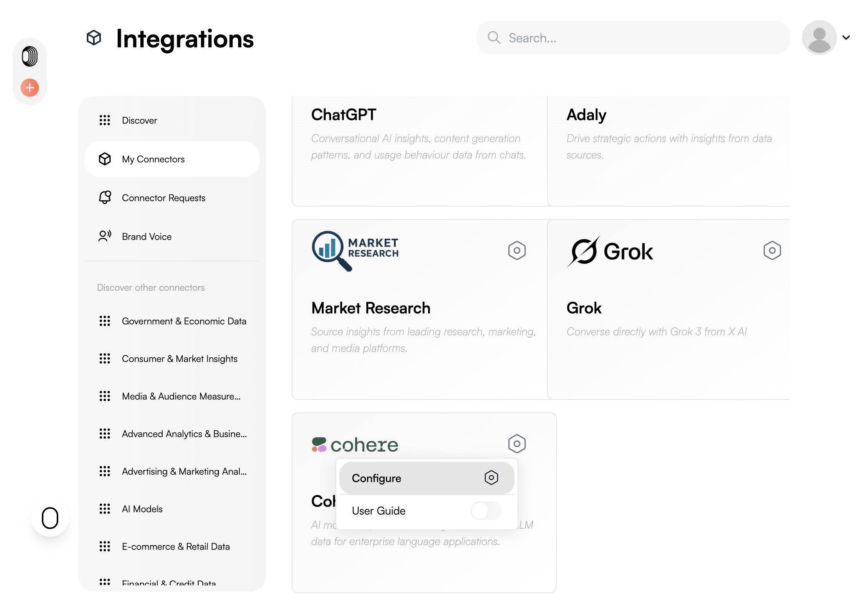Open the Discover section
868x612 pixels.
point(139,121)
